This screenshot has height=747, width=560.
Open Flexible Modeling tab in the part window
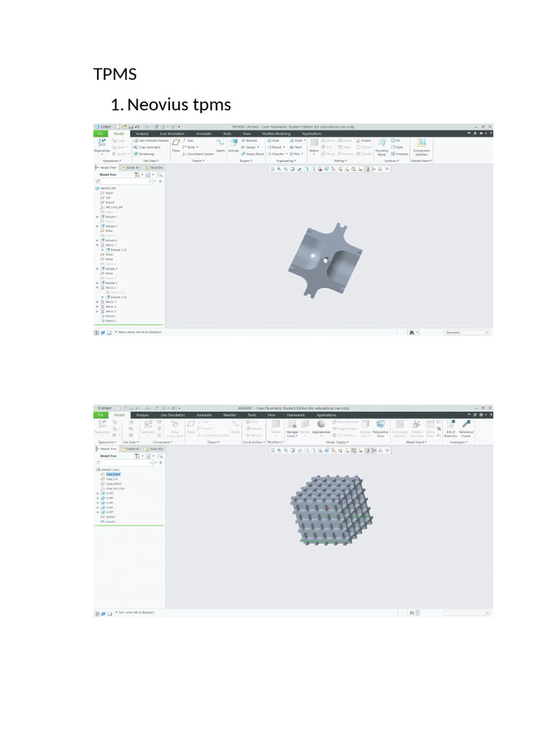[276, 134]
